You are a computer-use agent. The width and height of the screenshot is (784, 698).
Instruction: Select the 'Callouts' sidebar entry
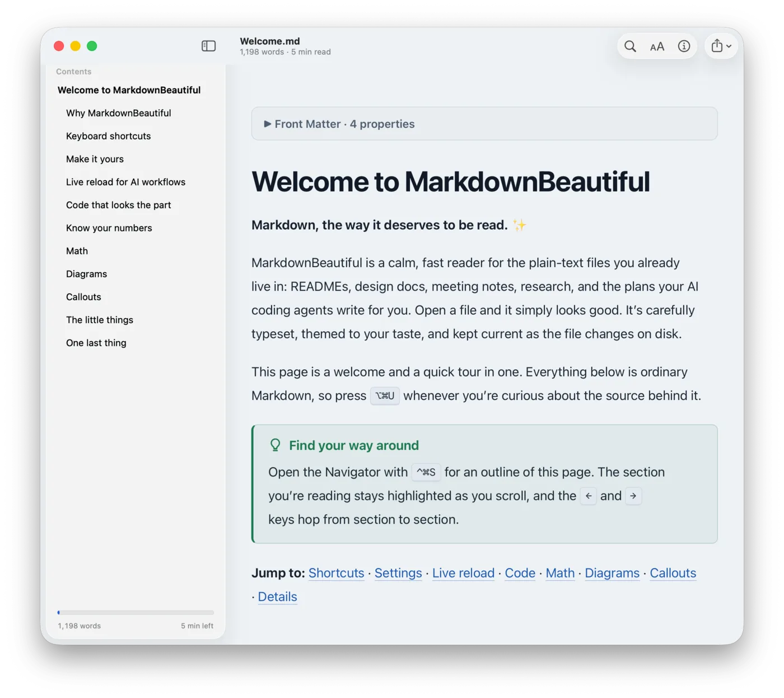[x=83, y=297]
